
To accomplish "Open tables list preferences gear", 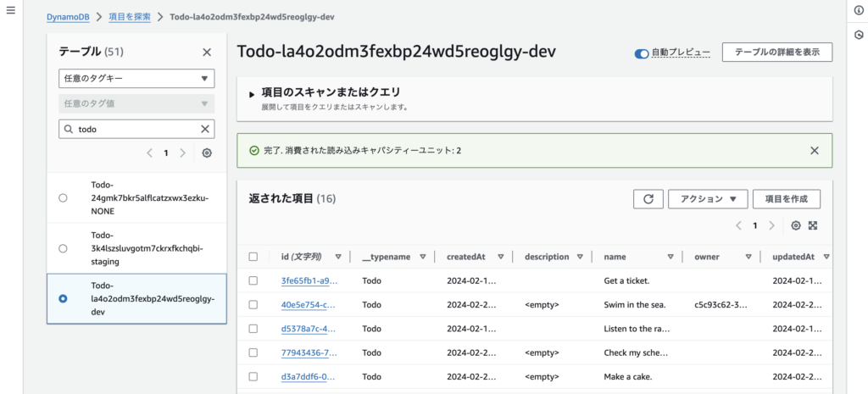I will 207,153.
